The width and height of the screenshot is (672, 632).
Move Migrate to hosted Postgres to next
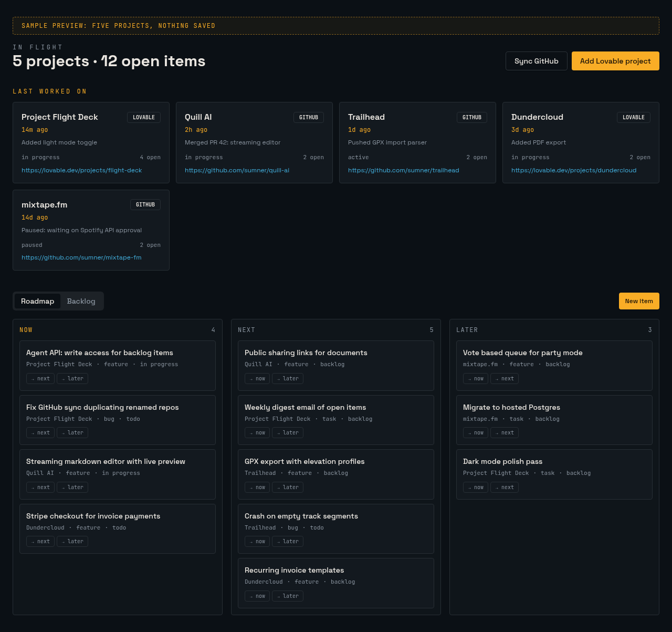point(505,432)
